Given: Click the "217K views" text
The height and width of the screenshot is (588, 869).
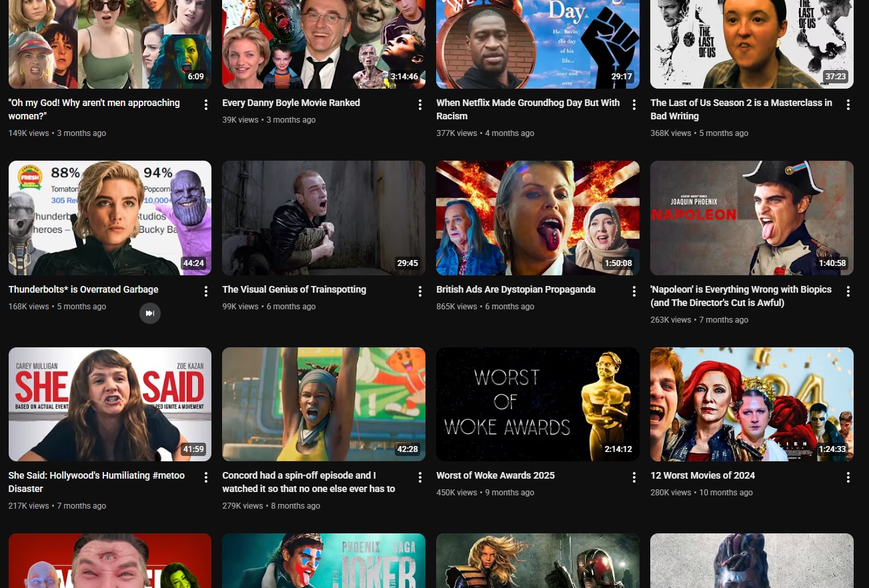Looking at the screenshot, I should pos(29,506).
